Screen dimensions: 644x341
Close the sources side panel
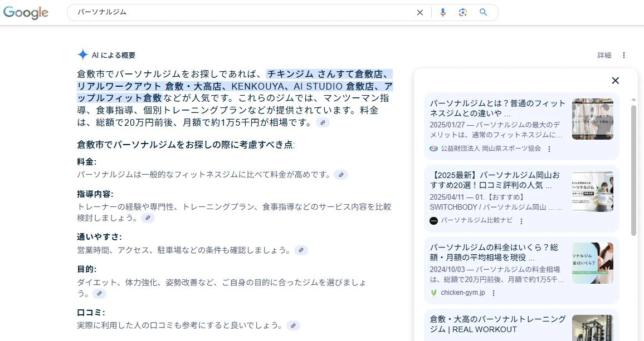pos(615,81)
